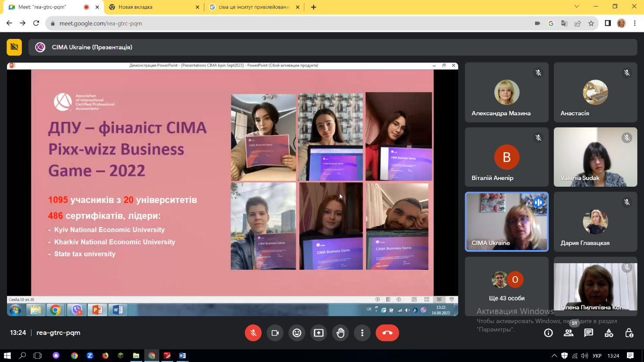This screenshot has width=644, height=362.
Task: Raise hand in the meeting
Action: pos(340,333)
